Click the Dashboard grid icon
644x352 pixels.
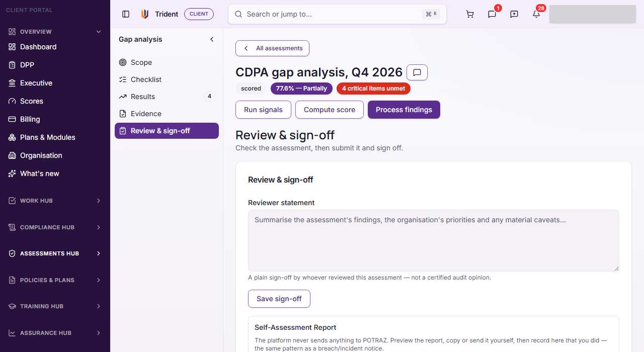click(x=12, y=47)
